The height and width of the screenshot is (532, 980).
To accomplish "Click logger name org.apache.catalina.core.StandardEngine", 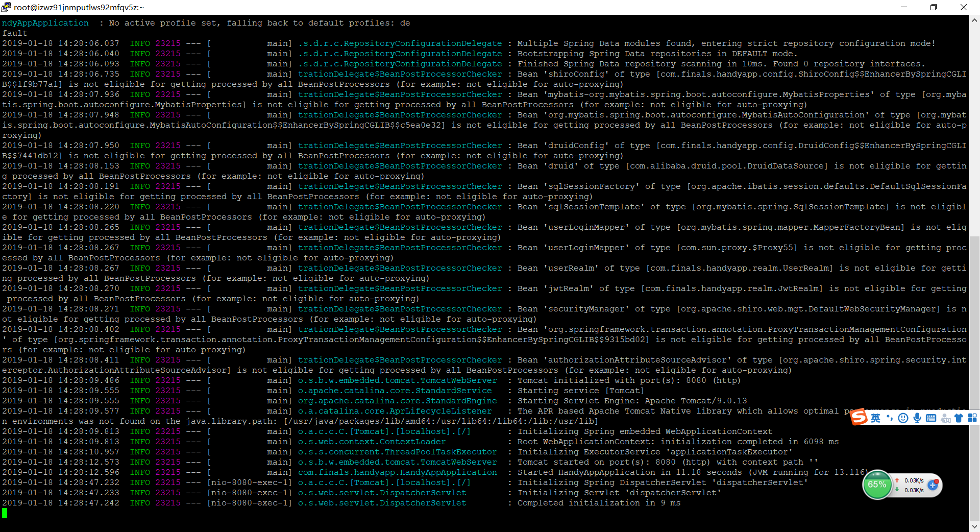I will [398, 401].
